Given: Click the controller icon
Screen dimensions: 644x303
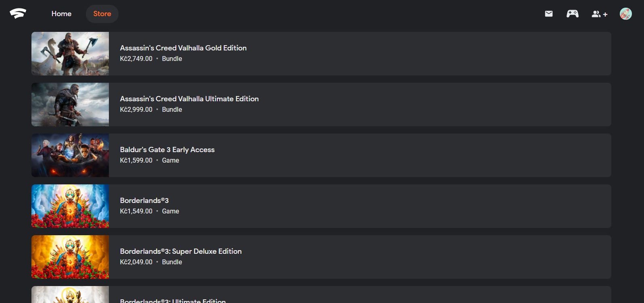Looking at the screenshot, I should tap(572, 14).
